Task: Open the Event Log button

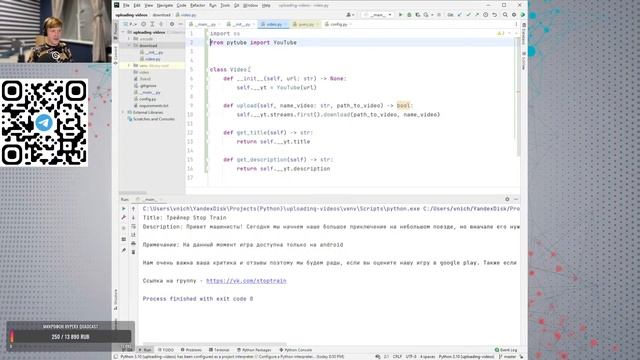Action: click(x=506, y=350)
